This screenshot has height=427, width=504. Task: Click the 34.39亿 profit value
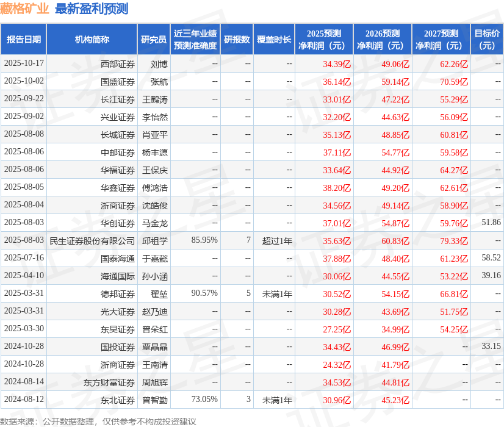[337, 64]
